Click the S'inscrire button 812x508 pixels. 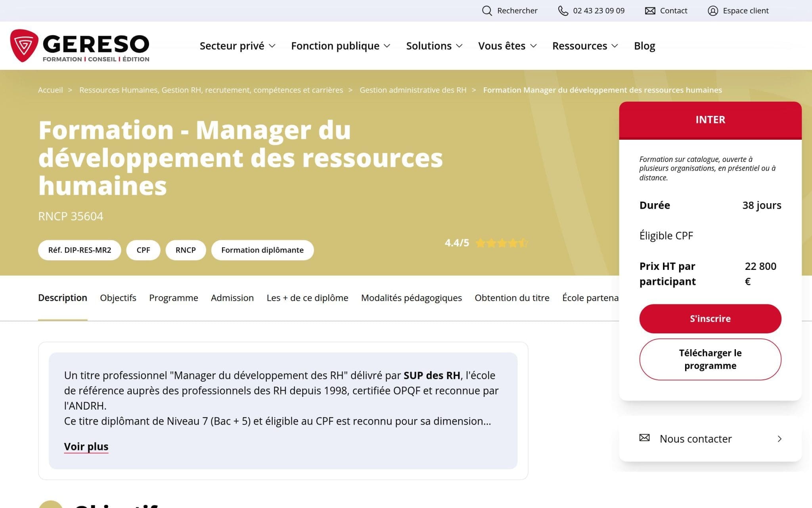[710, 319]
